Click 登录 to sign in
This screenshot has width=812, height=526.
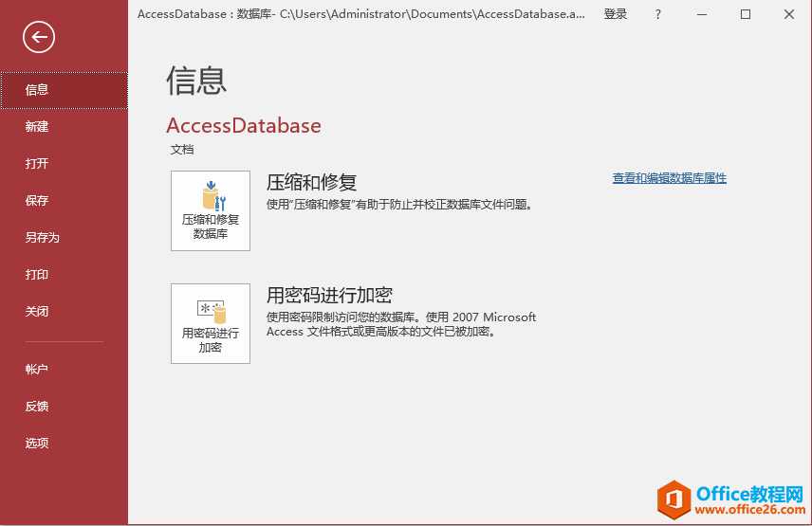tap(616, 14)
